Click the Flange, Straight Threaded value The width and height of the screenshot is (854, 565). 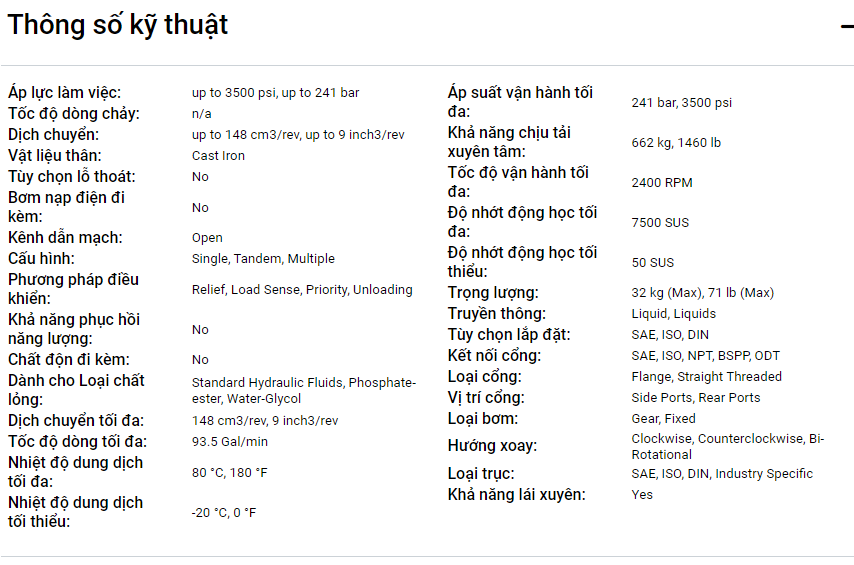tap(707, 377)
